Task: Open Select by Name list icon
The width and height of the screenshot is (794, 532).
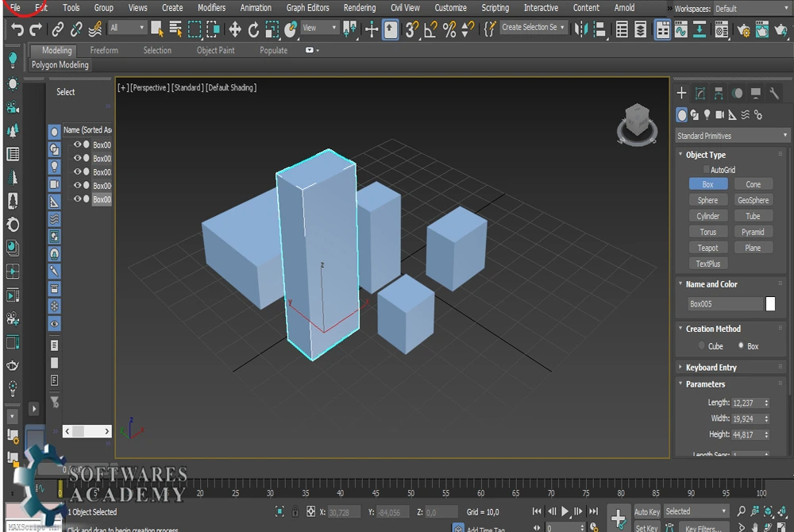Action: point(175,29)
